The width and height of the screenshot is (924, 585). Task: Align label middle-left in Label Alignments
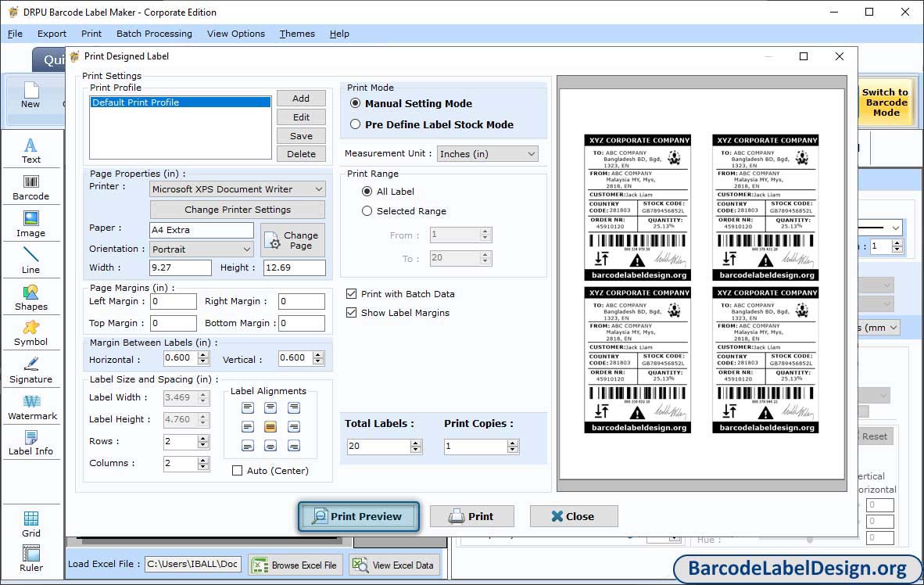pyautogui.click(x=248, y=426)
